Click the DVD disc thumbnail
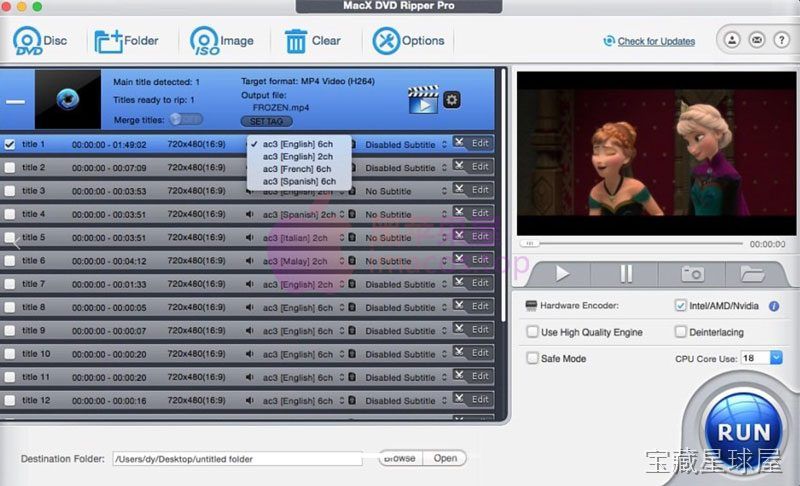Viewport: 800px width, 486px height. point(68,99)
